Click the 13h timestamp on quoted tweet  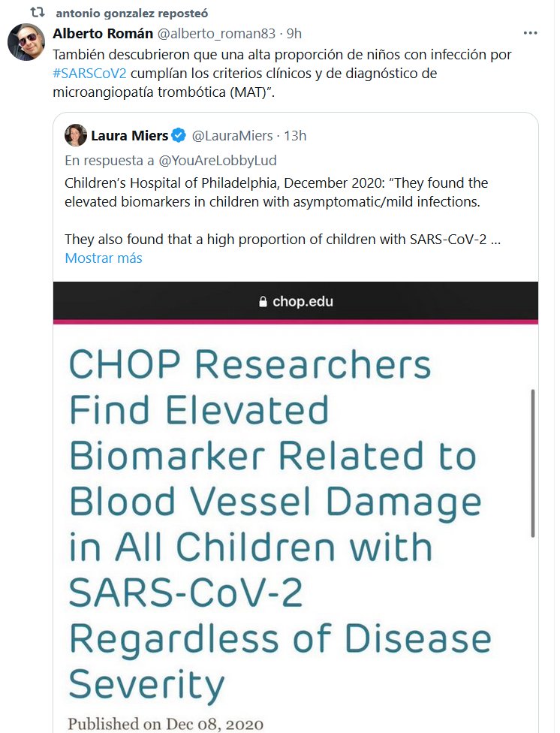pyautogui.click(x=296, y=136)
